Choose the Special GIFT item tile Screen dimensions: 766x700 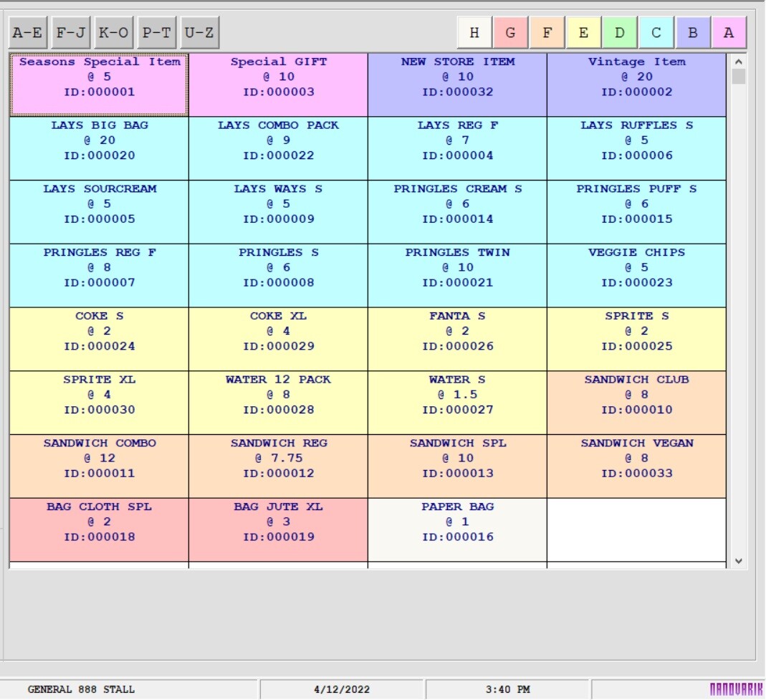tap(279, 85)
